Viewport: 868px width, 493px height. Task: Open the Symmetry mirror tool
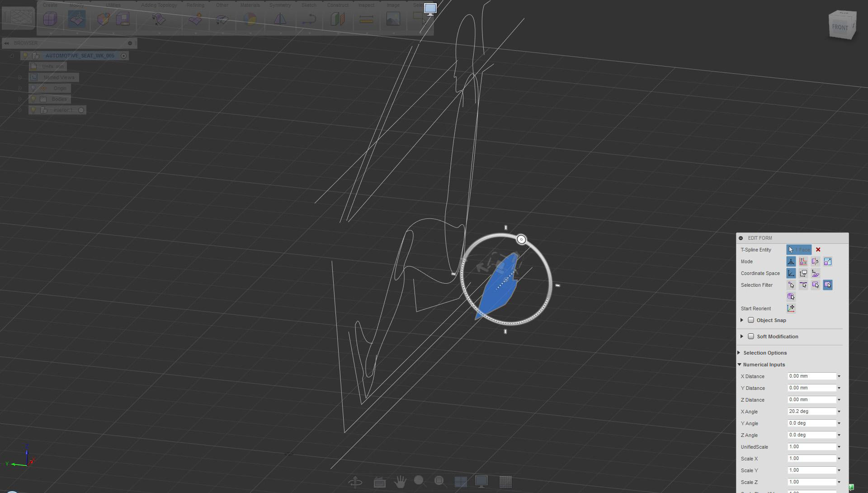coord(280,19)
